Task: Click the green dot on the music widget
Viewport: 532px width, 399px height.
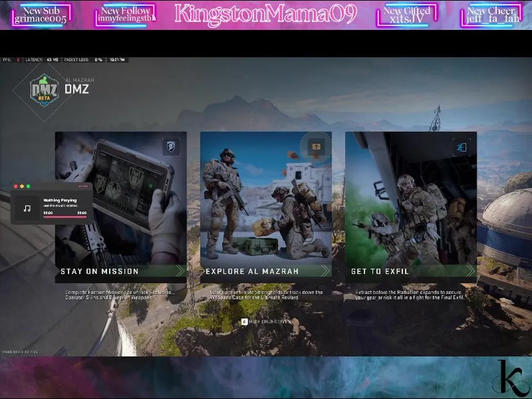Action: [28, 186]
